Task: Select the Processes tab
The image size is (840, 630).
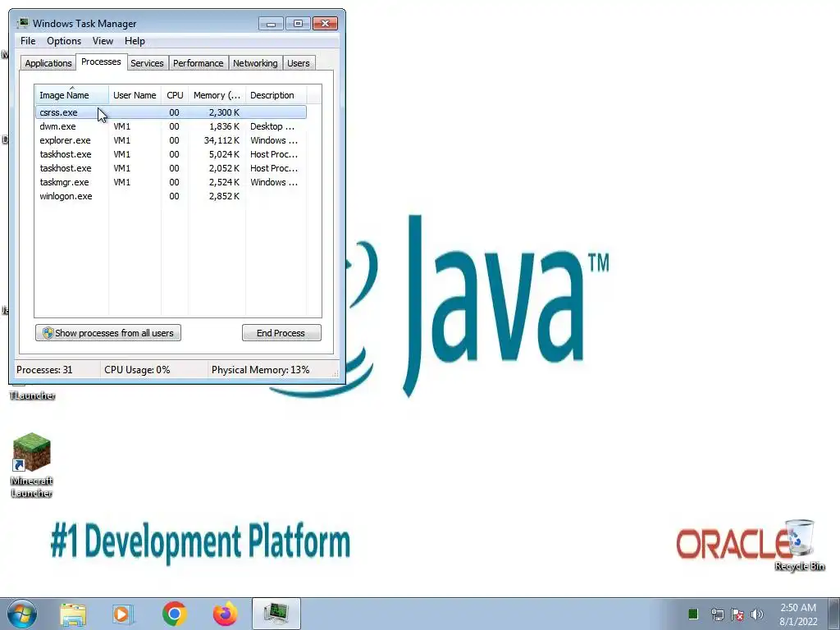Action: pyautogui.click(x=101, y=62)
